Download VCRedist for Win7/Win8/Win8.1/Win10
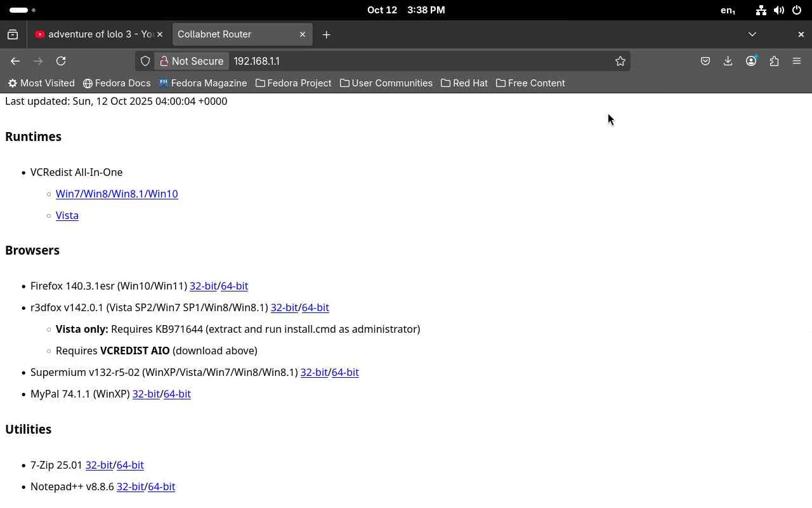Screen dimensions: 812x508 (117, 194)
